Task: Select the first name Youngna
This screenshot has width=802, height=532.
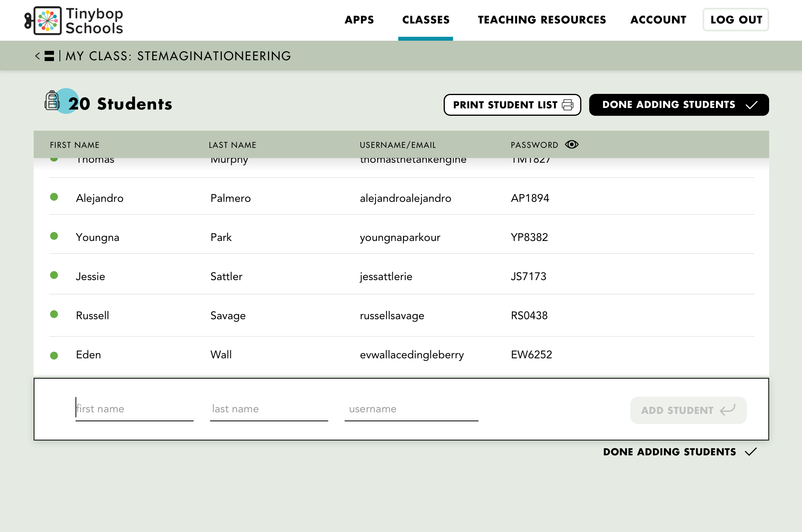Action: (97, 238)
